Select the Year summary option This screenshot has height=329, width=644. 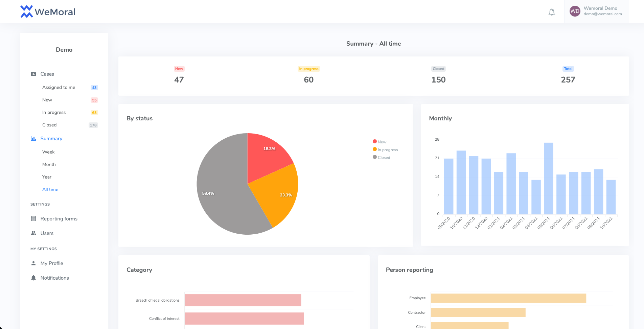pyautogui.click(x=46, y=177)
